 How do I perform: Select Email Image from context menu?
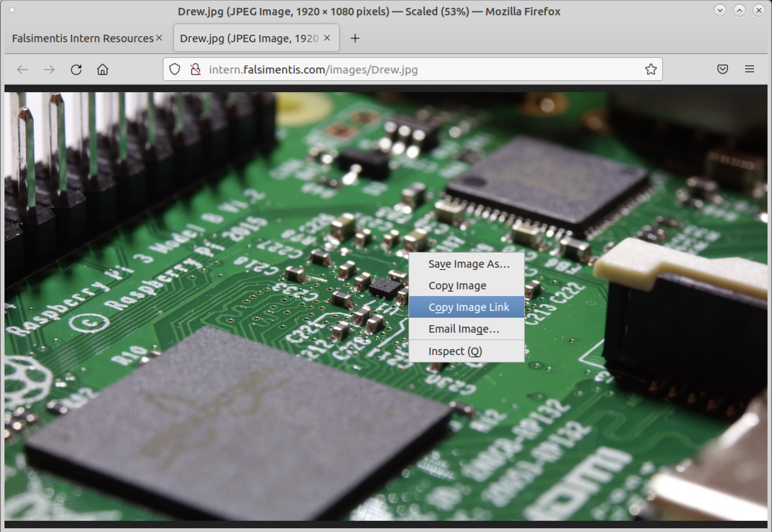pyautogui.click(x=467, y=329)
